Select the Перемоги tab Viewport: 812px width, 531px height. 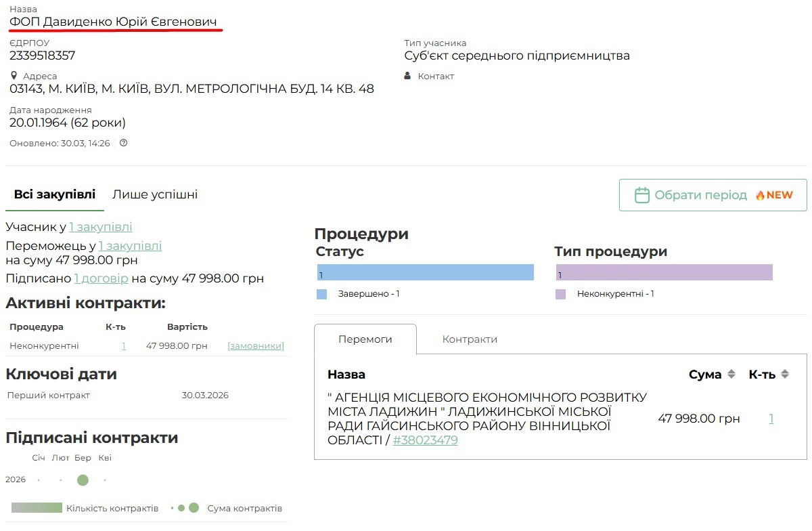click(x=365, y=339)
